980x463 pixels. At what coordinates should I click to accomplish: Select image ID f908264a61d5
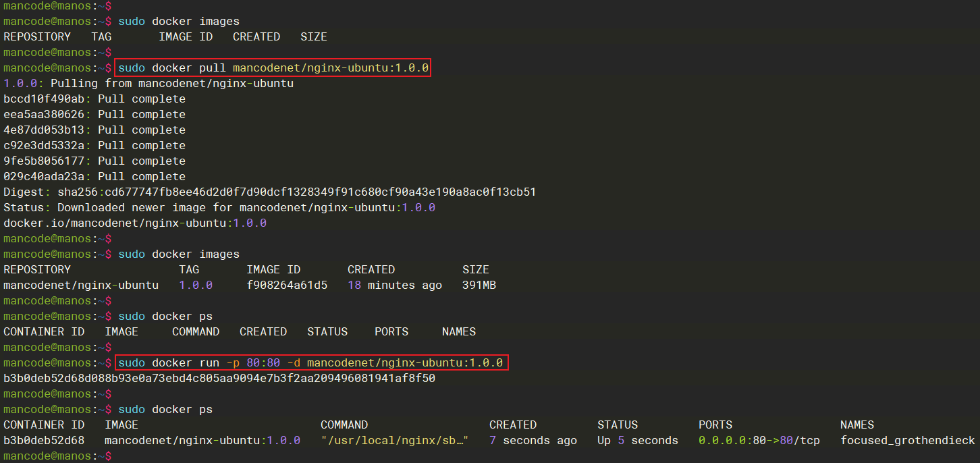tap(287, 285)
